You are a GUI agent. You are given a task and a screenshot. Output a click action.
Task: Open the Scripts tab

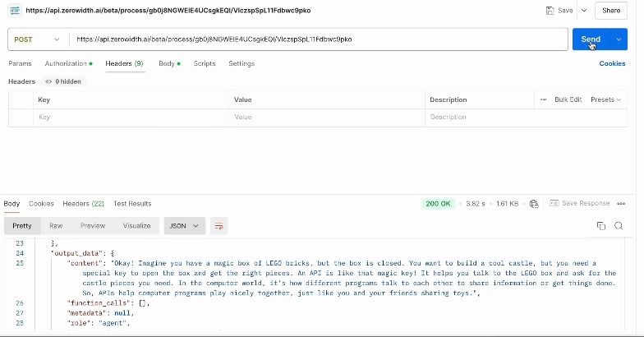pyautogui.click(x=205, y=63)
